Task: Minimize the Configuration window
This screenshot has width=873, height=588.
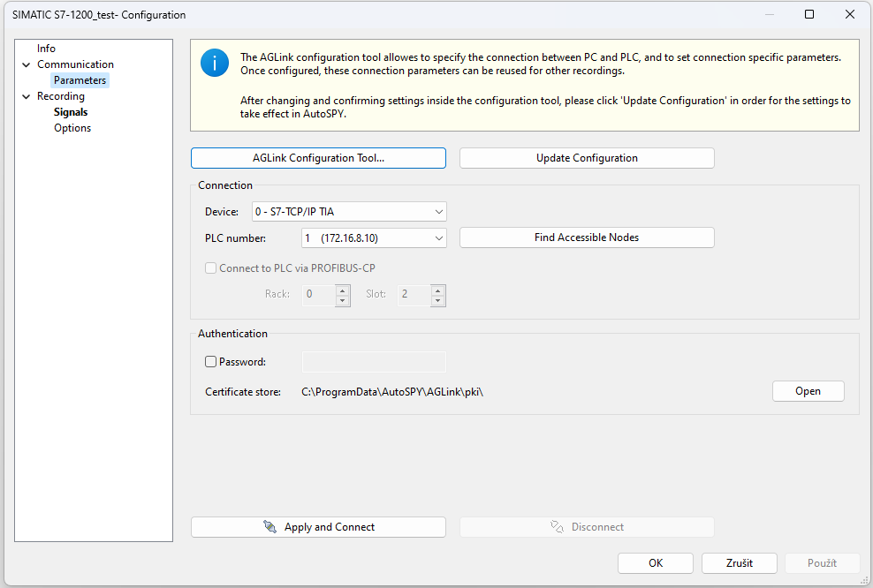Action: tap(770, 14)
